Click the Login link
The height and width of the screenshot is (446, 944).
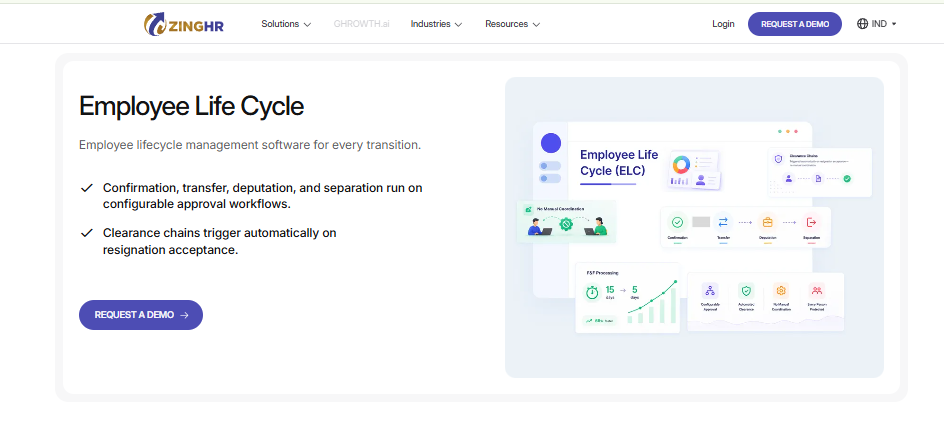point(723,24)
